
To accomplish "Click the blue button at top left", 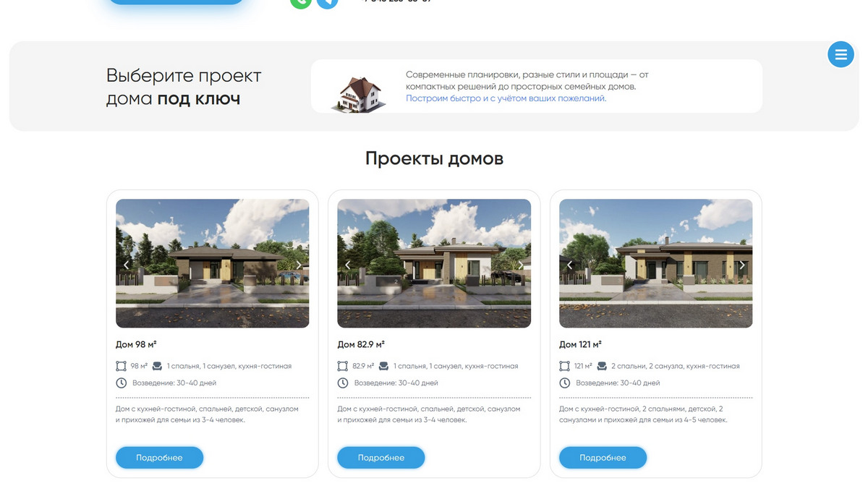I will (176, 2).
